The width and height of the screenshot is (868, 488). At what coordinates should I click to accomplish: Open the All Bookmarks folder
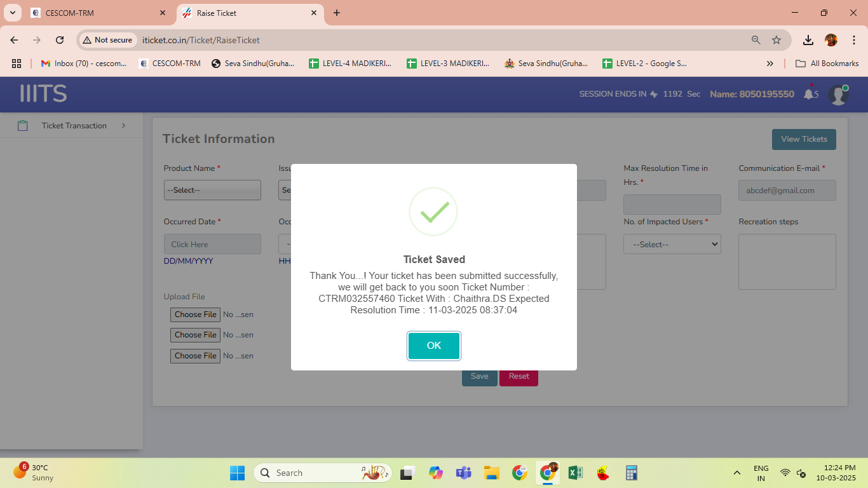[827, 64]
